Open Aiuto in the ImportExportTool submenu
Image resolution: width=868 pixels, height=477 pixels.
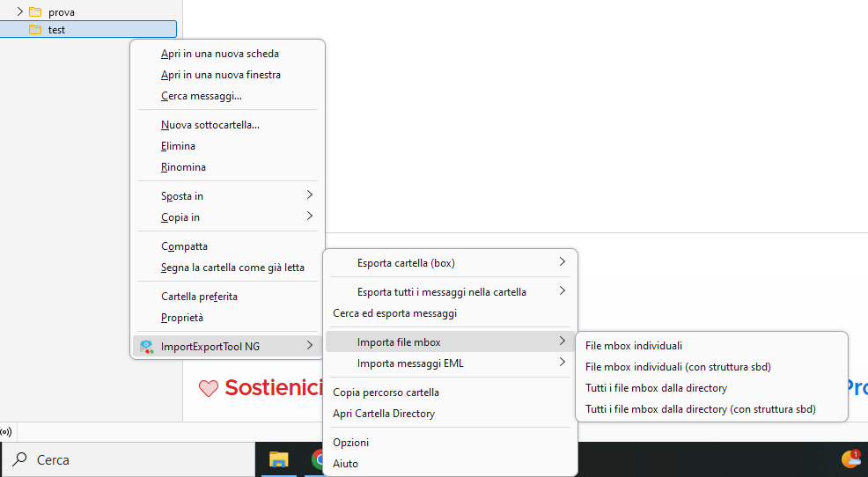pos(450,464)
